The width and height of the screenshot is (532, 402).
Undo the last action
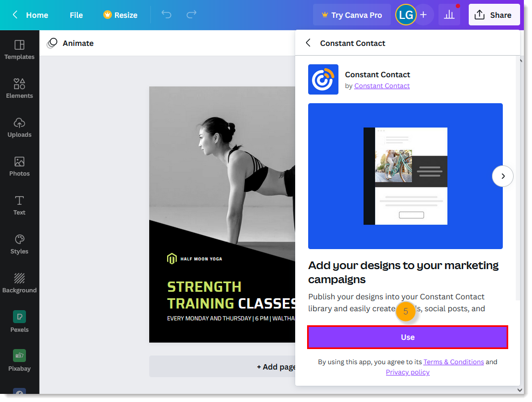tap(166, 15)
